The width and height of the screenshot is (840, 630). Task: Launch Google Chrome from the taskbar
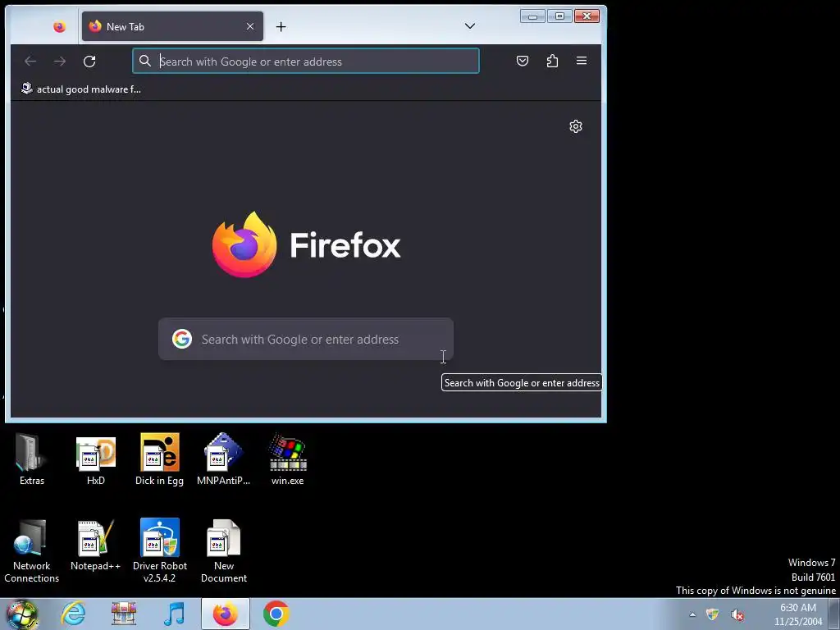[x=276, y=614]
